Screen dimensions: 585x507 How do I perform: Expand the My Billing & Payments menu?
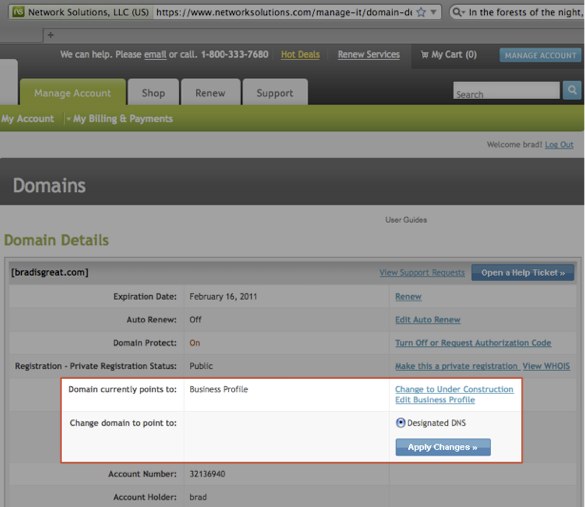coord(120,119)
